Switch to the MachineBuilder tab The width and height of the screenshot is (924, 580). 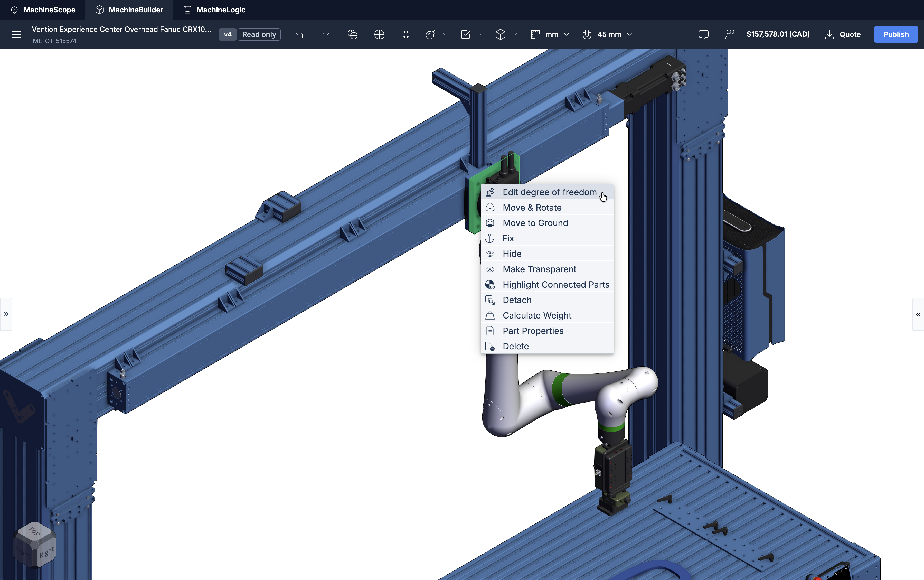pos(129,10)
